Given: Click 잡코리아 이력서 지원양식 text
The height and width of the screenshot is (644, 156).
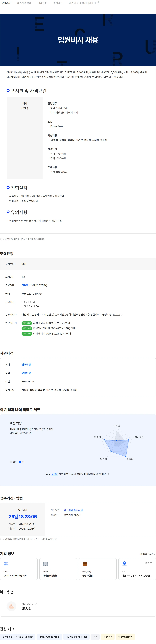Looking at the screenshot, I should click(x=72, y=515).
